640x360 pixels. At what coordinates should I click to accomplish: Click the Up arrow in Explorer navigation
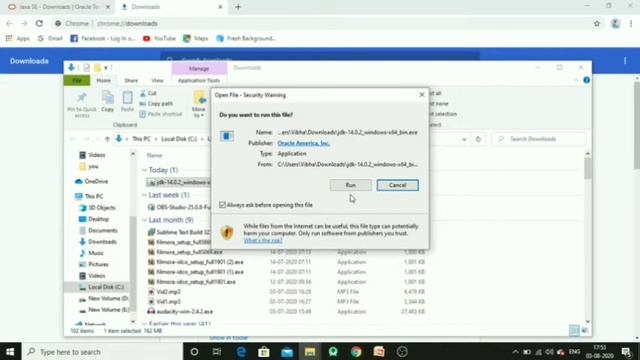(107, 139)
